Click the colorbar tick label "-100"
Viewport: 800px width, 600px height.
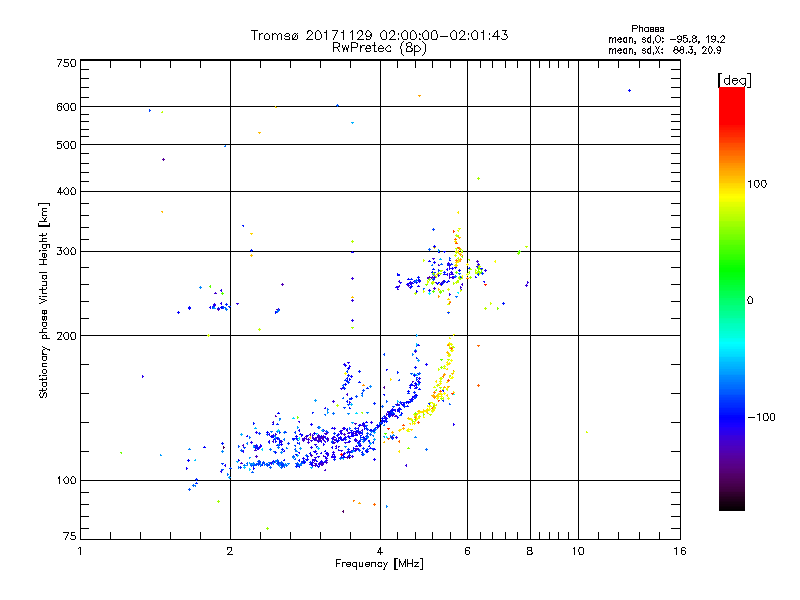click(x=761, y=417)
